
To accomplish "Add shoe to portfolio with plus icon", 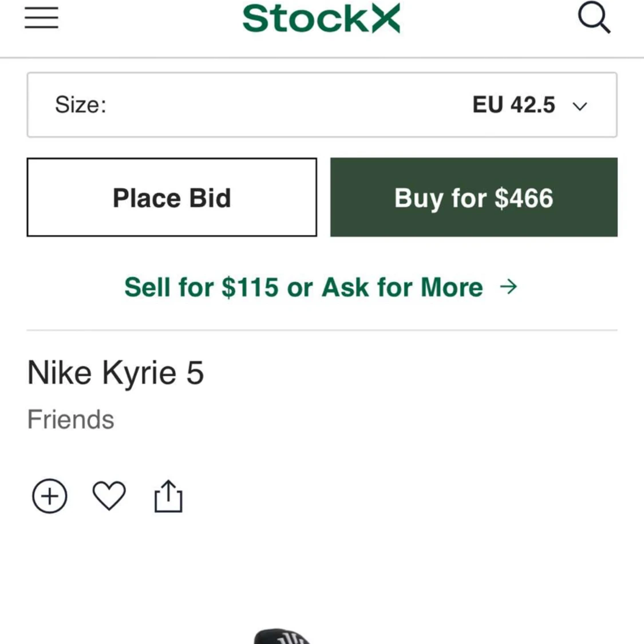I will pos(50,496).
